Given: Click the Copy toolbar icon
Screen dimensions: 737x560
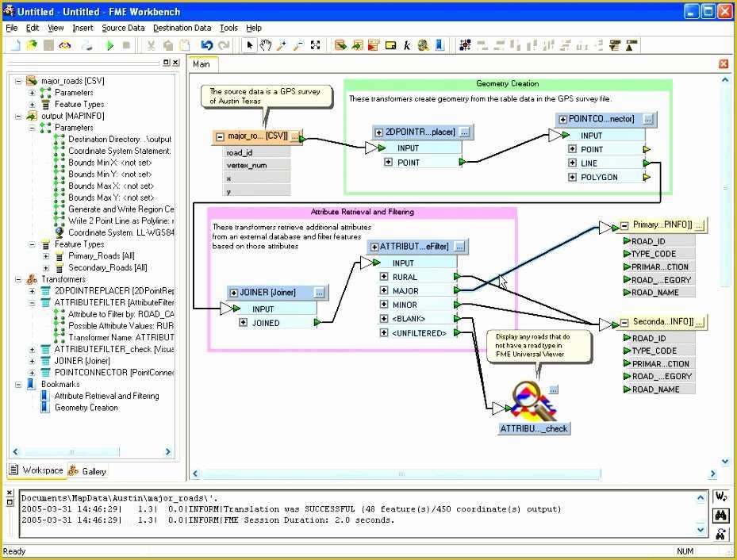Looking at the screenshot, I should (168, 45).
